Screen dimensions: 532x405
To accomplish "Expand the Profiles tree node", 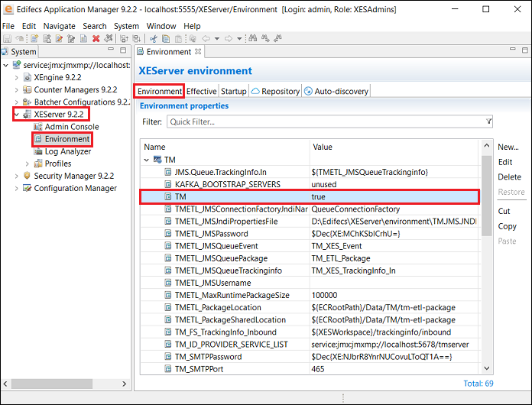I will pos(28,164).
